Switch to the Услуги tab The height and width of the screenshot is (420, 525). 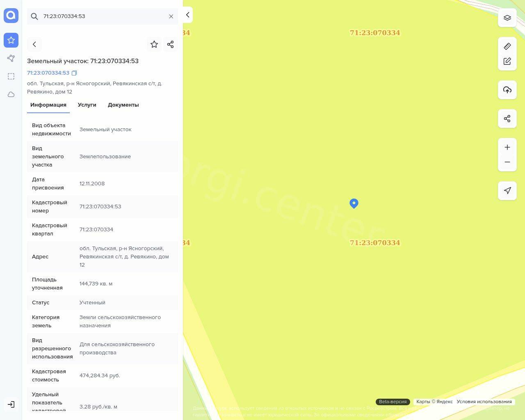pyautogui.click(x=87, y=105)
